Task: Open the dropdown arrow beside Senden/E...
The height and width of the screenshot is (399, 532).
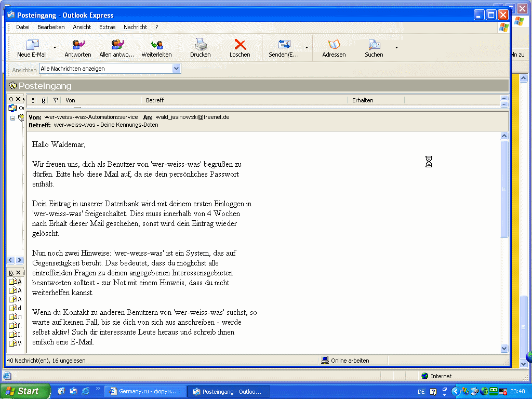Action: pos(307,48)
